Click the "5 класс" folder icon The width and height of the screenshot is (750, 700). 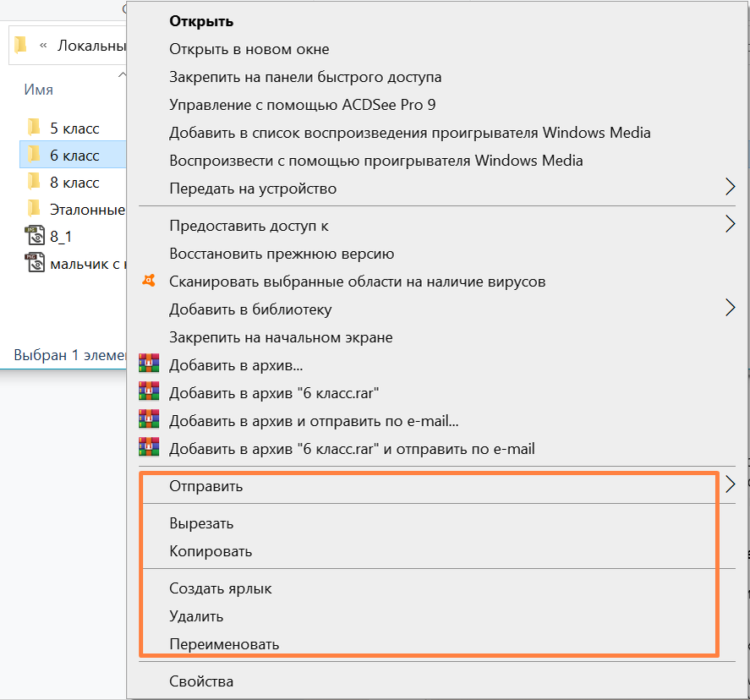pos(35,128)
